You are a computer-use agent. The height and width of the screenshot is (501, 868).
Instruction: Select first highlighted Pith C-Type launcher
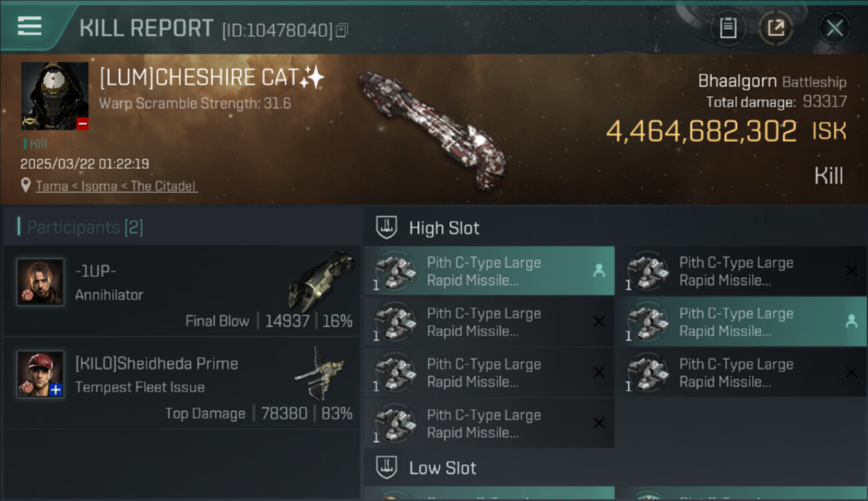(489, 271)
